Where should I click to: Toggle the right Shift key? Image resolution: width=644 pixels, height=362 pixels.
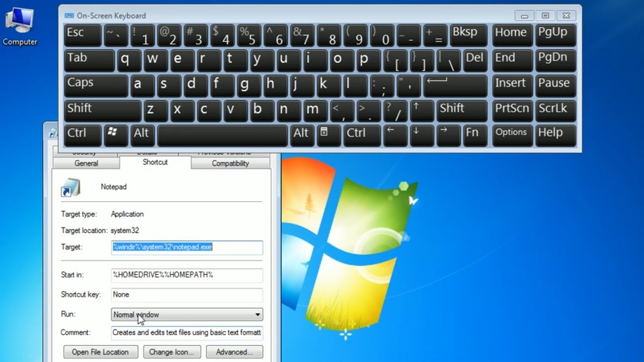point(462,111)
